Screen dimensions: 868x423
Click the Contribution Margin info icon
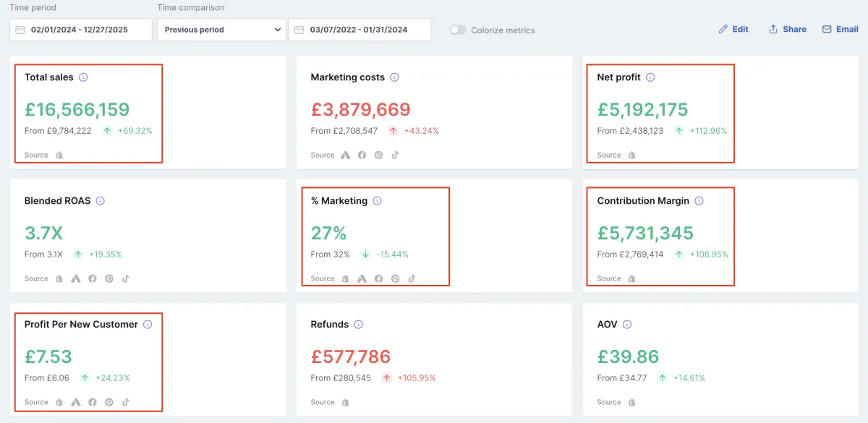point(699,201)
